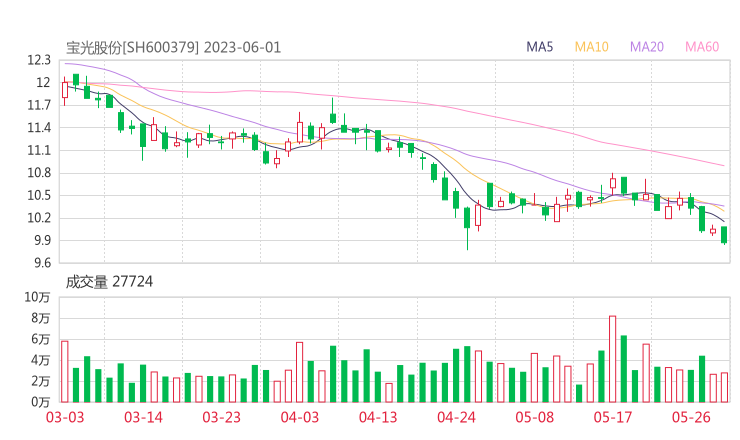The image size is (740, 440).
Task: Select the first red volume bar at 03-03
Action: [65, 372]
